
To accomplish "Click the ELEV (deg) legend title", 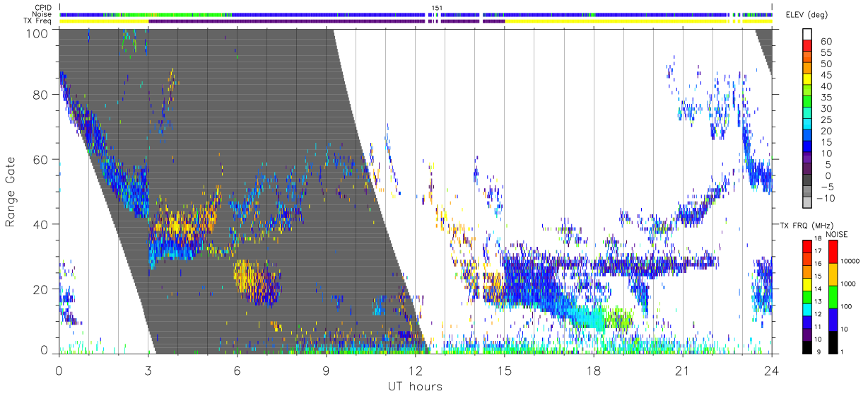I will [x=807, y=15].
